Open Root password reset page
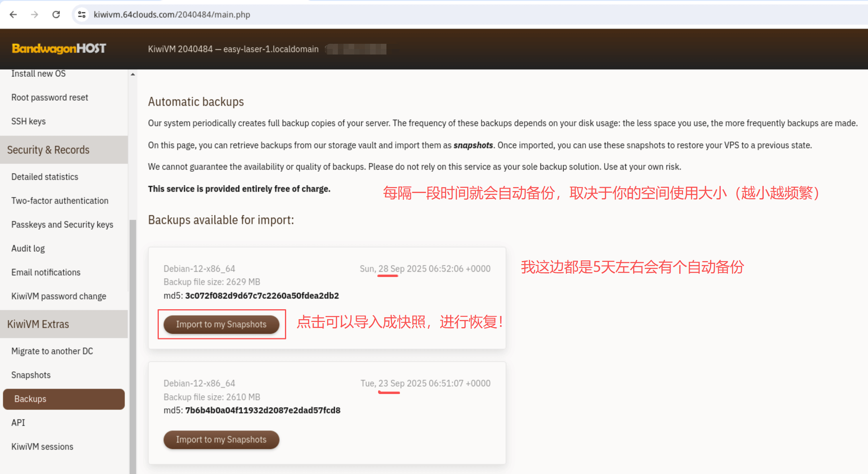The image size is (868, 474). tap(50, 98)
